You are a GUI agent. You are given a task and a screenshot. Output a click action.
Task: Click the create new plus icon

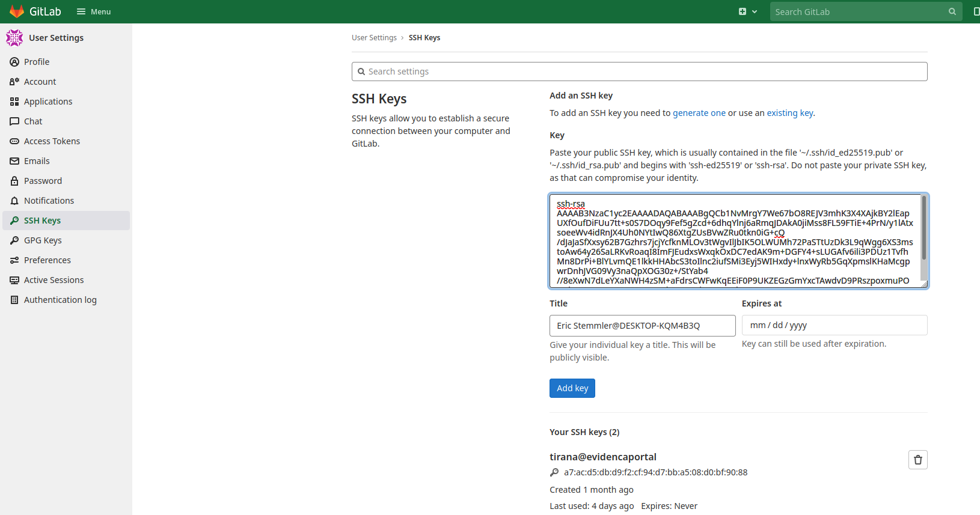[x=743, y=11]
